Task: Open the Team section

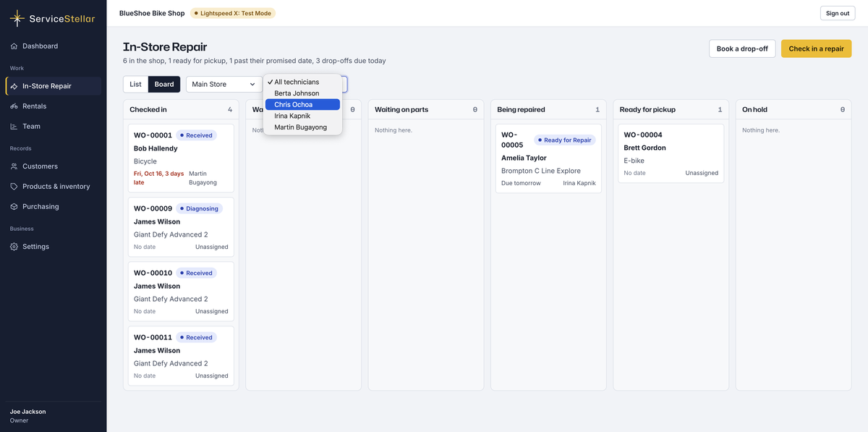Action: (x=54, y=127)
